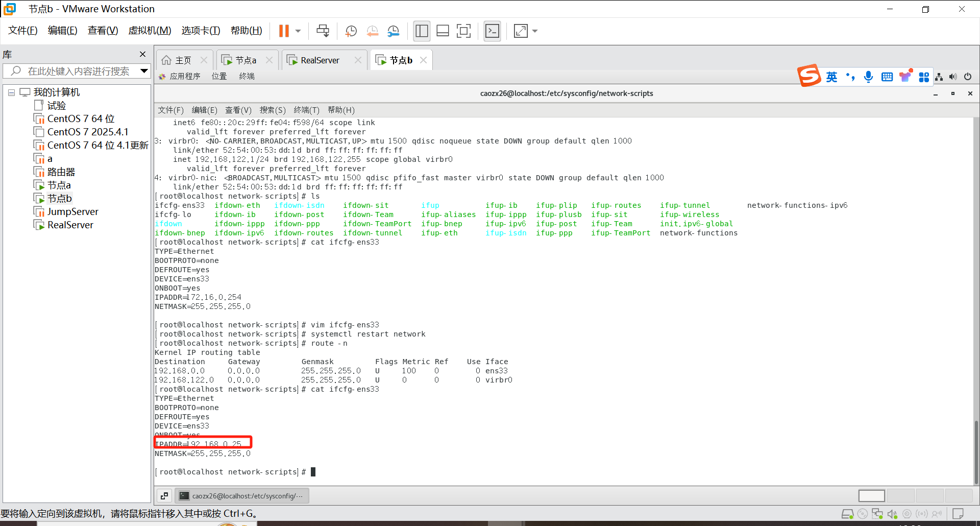Select caozx26@localhost taskbar window button
The height and width of the screenshot is (526, 980).
tap(242, 496)
